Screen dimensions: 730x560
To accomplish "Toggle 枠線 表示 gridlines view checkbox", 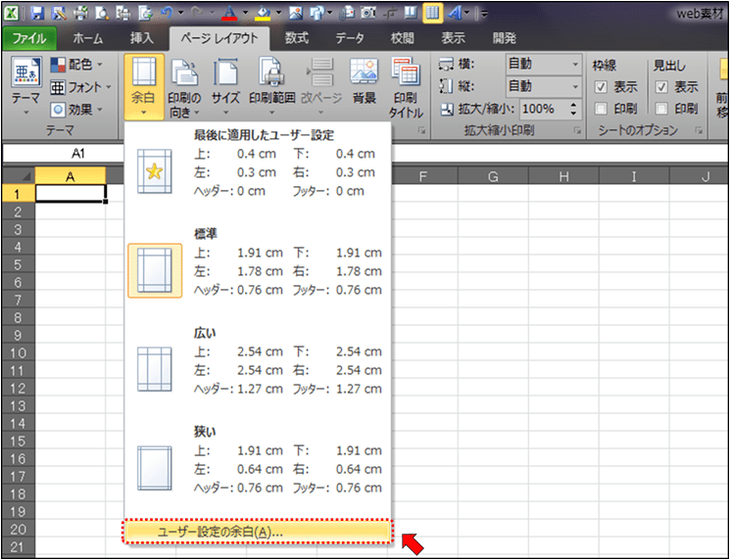I will click(x=601, y=87).
